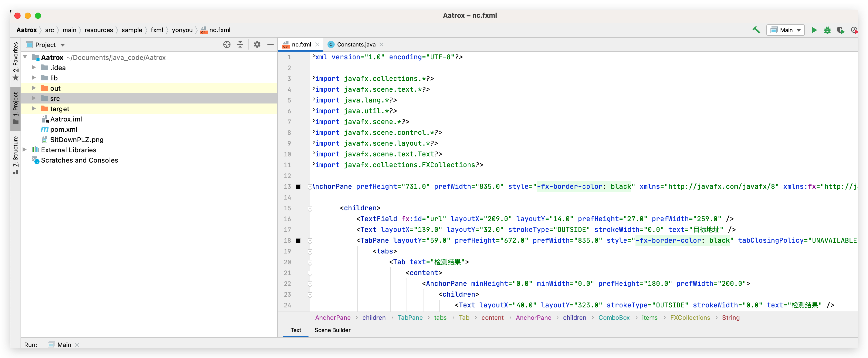Toggle the Project tool window tab

click(x=15, y=109)
